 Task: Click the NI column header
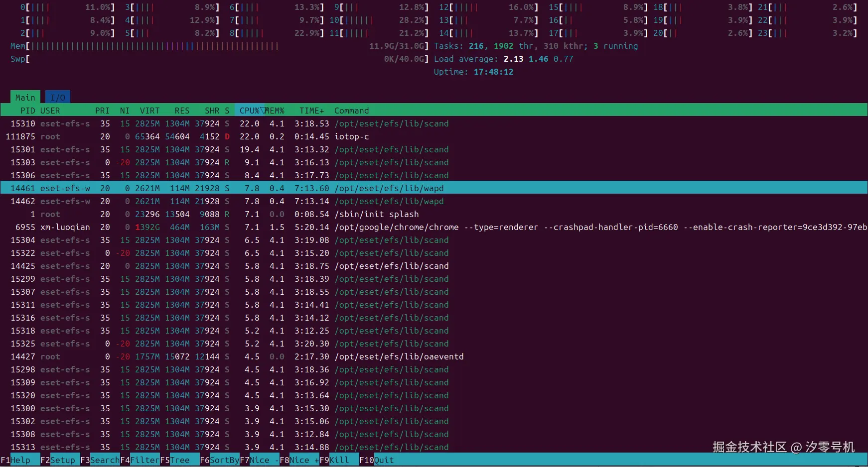click(125, 111)
